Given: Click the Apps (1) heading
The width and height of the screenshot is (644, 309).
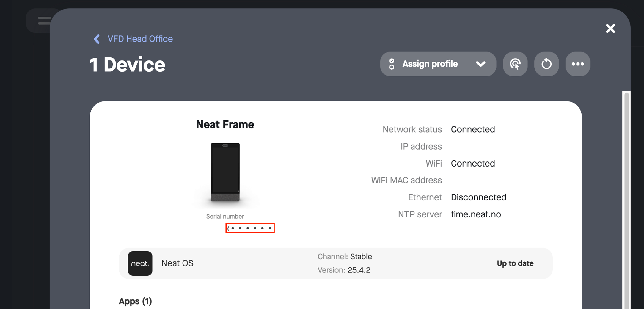Looking at the screenshot, I should pos(135,301).
